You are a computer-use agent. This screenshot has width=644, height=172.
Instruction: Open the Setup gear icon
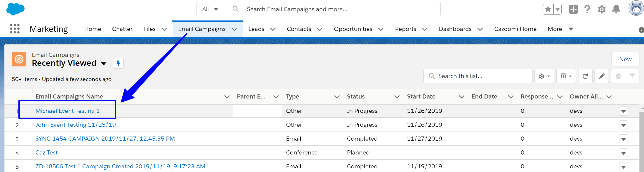point(601,9)
